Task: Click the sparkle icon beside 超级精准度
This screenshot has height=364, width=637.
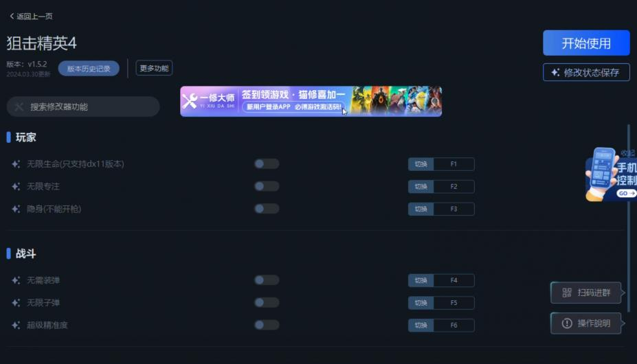Action: pyautogui.click(x=16, y=325)
